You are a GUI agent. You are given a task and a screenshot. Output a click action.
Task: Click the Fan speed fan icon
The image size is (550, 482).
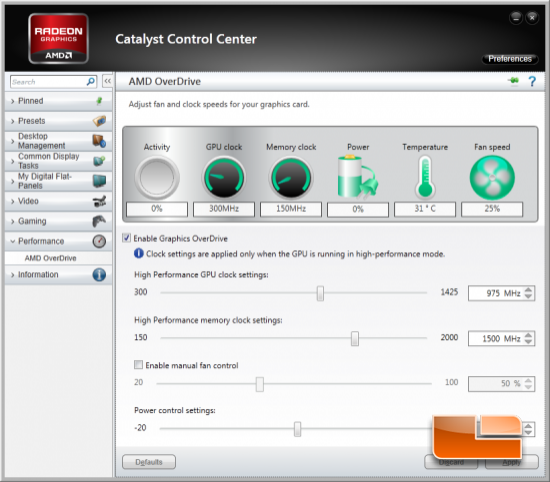(492, 178)
